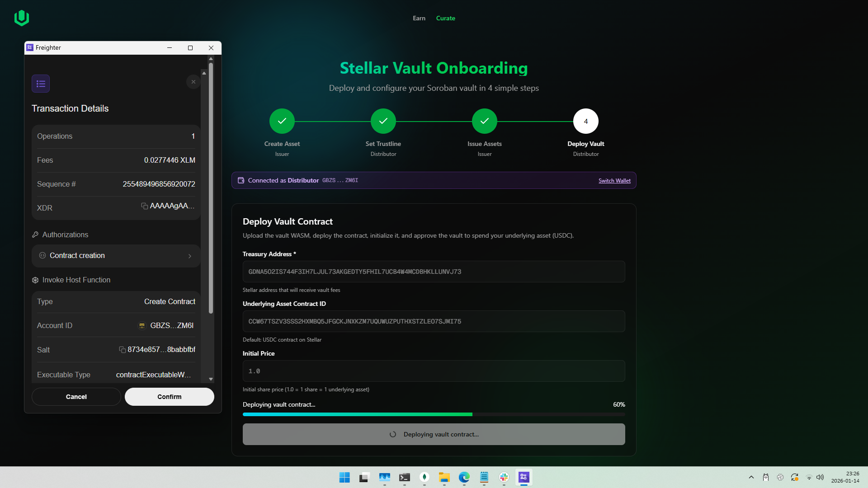This screenshot has width=868, height=488.
Task: Click the Create Asset checkmark step
Action: (x=282, y=121)
